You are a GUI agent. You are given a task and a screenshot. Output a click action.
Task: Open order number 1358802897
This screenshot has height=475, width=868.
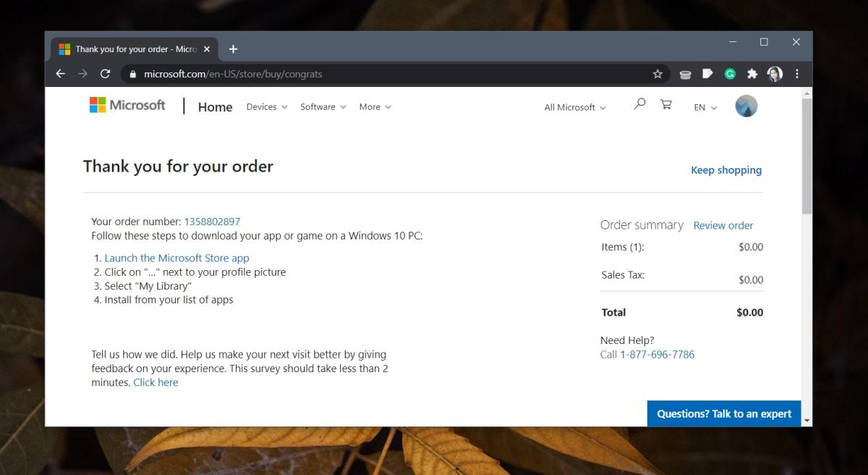click(212, 222)
